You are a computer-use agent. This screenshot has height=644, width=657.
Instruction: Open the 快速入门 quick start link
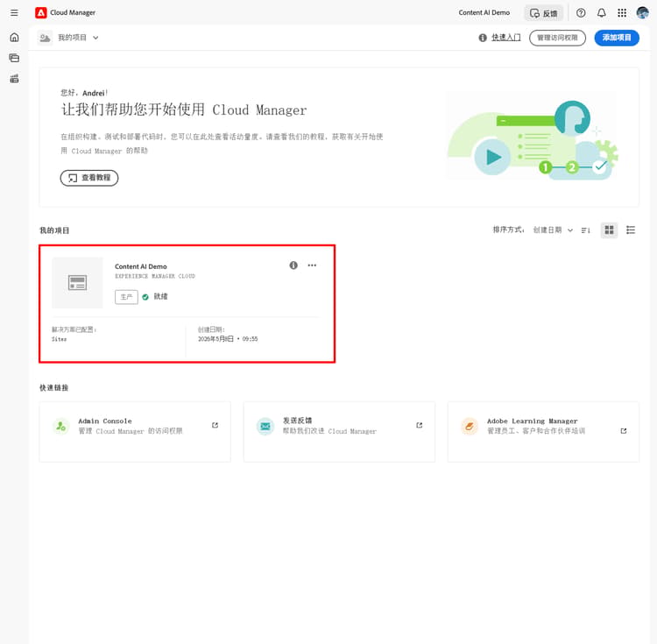tap(505, 38)
